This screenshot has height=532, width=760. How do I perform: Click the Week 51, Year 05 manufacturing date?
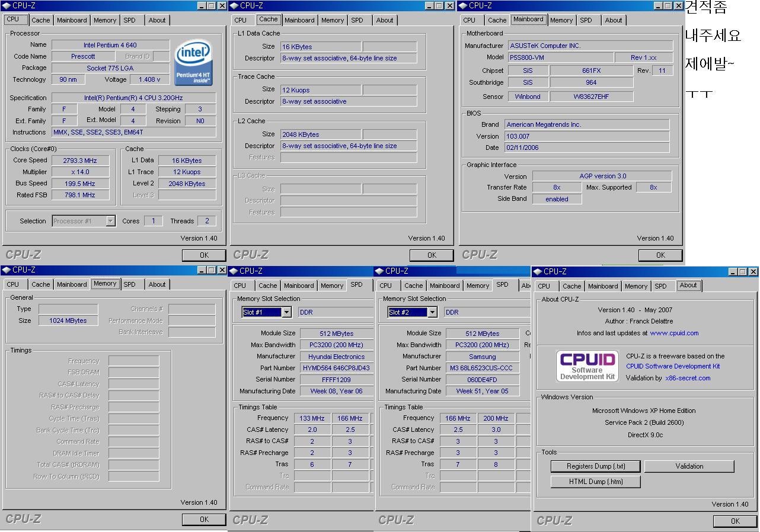click(483, 391)
